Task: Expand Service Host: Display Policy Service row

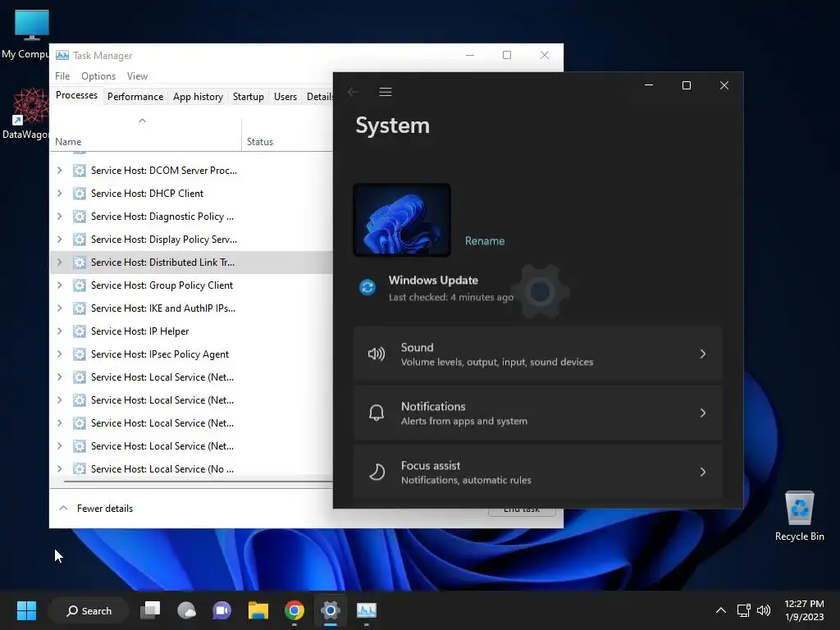Action: point(59,240)
